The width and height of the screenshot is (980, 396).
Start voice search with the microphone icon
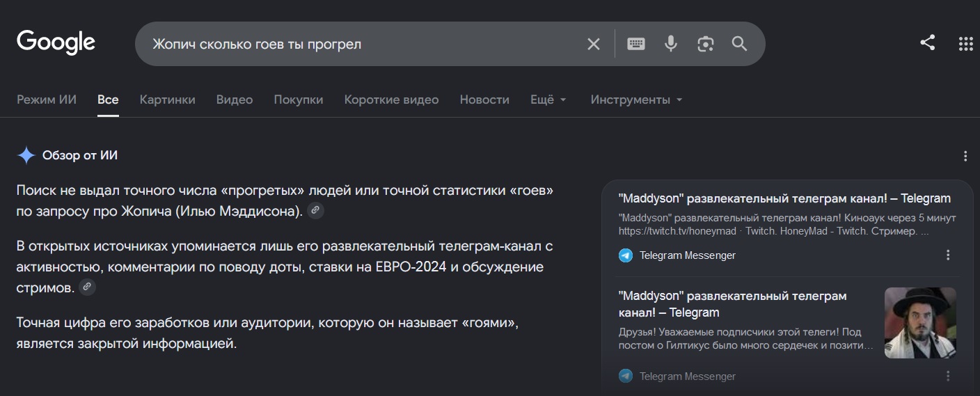[671, 44]
